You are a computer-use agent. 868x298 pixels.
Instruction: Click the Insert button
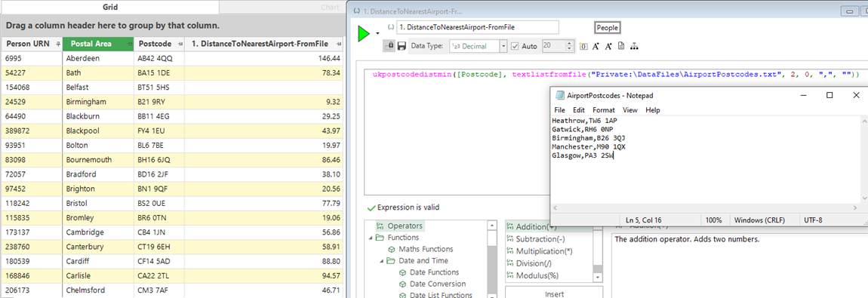click(554, 292)
